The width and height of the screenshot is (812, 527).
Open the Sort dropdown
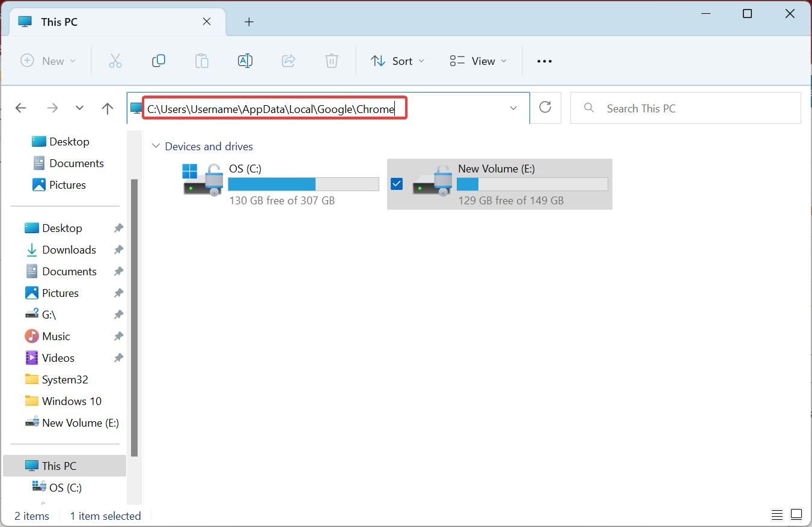coord(397,61)
